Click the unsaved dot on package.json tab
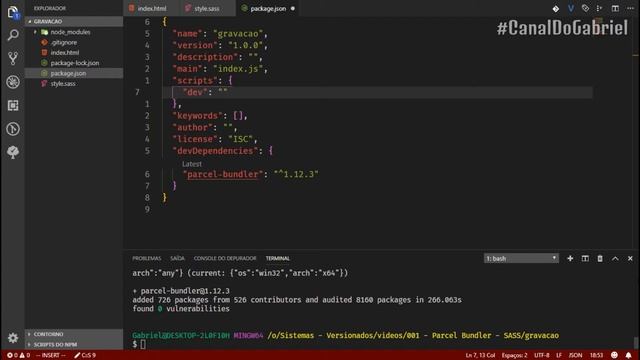 (x=293, y=9)
